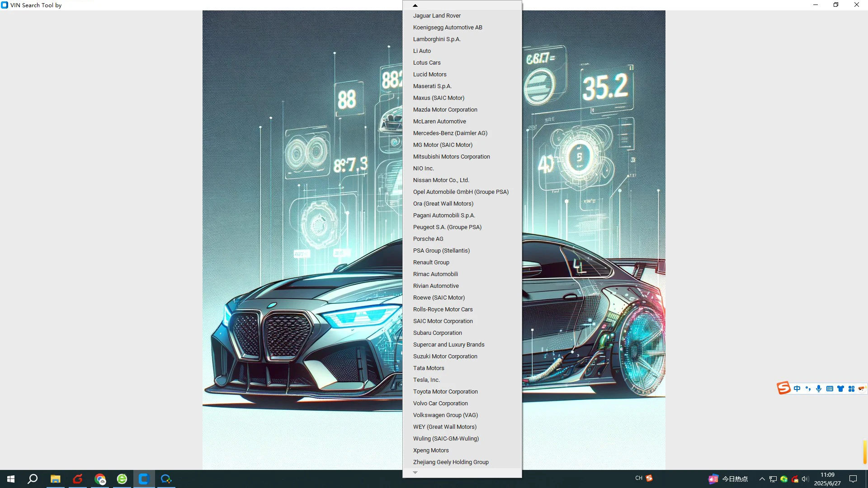The image size is (868, 488).
Task: Select Rolls-Royce Motor Cars
Action: pos(462,310)
